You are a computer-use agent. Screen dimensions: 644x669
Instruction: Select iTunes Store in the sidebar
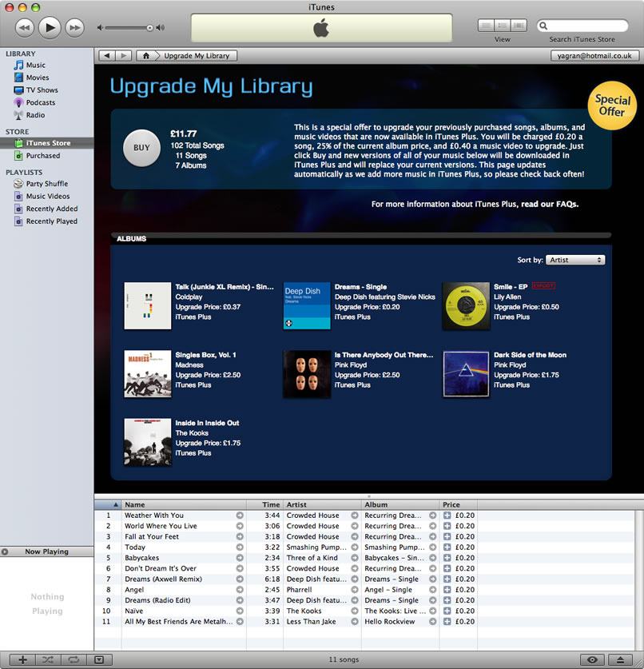[47, 143]
